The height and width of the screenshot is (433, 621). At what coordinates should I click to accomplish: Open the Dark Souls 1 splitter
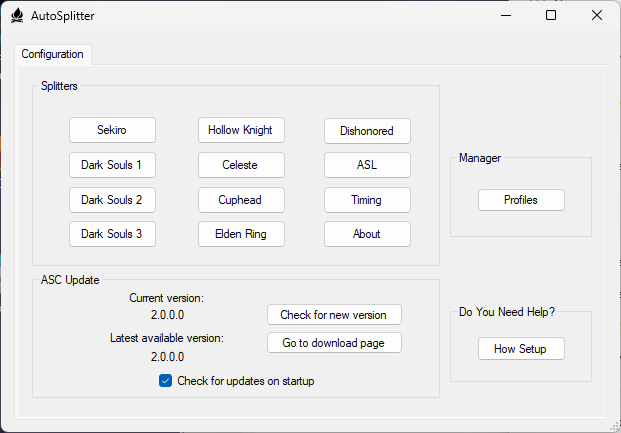(x=112, y=165)
